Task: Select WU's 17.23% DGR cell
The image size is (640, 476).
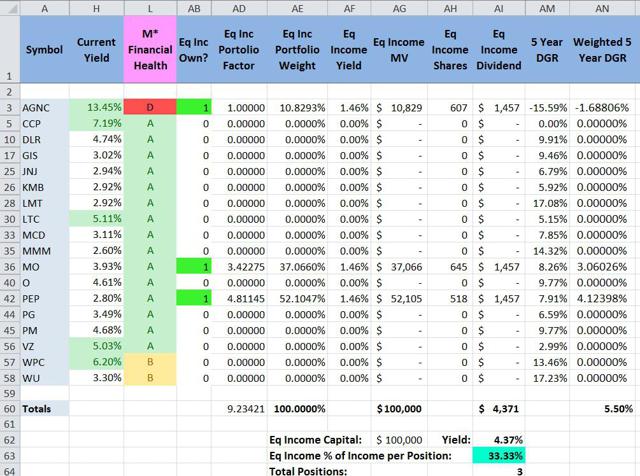Action: (547, 378)
